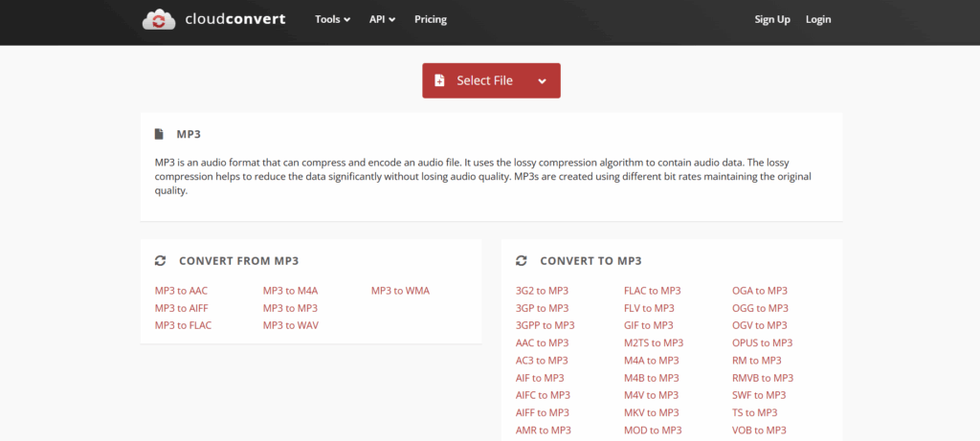980x441 pixels.
Task: Go to OGG to MP3
Action: [x=761, y=308]
